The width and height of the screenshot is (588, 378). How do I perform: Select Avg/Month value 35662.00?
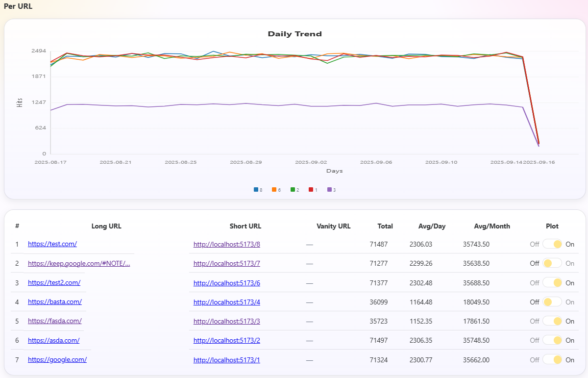[476, 360]
